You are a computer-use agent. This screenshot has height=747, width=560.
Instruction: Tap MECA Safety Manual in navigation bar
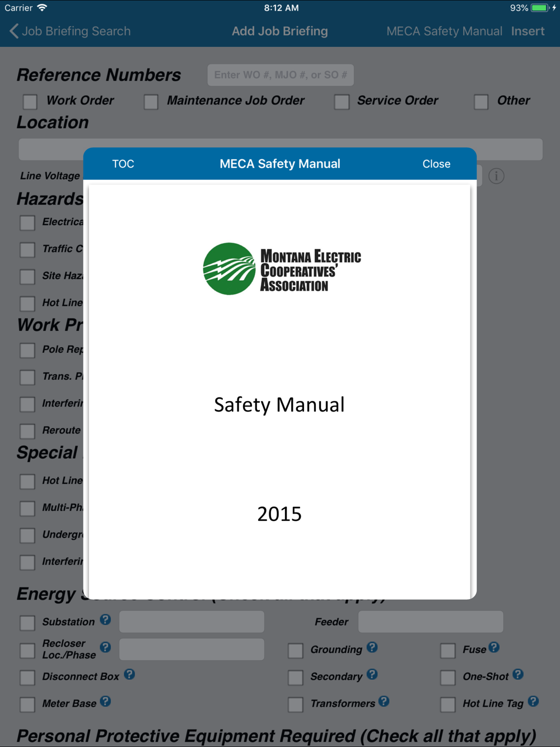click(444, 31)
